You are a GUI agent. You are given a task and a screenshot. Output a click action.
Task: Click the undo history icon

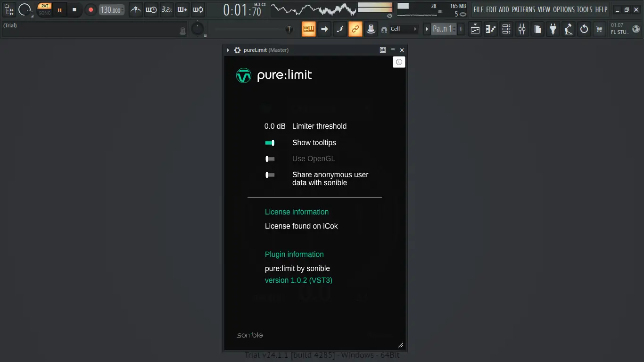coord(584,29)
